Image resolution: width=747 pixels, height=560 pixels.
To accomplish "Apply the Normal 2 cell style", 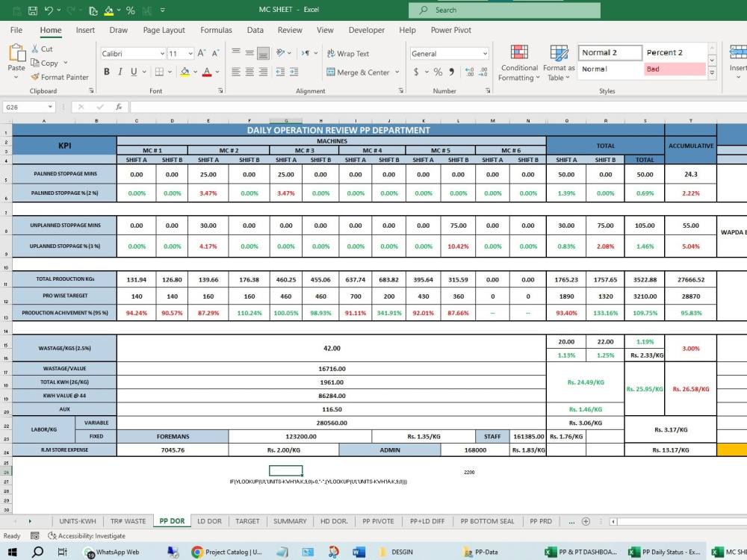I will (610, 52).
